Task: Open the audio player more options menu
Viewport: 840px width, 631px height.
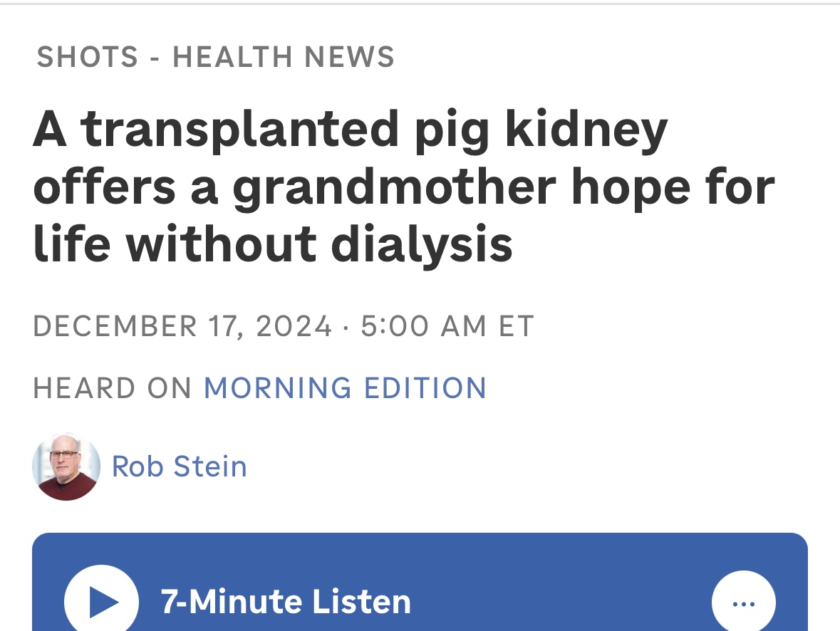Action: [743, 603]
